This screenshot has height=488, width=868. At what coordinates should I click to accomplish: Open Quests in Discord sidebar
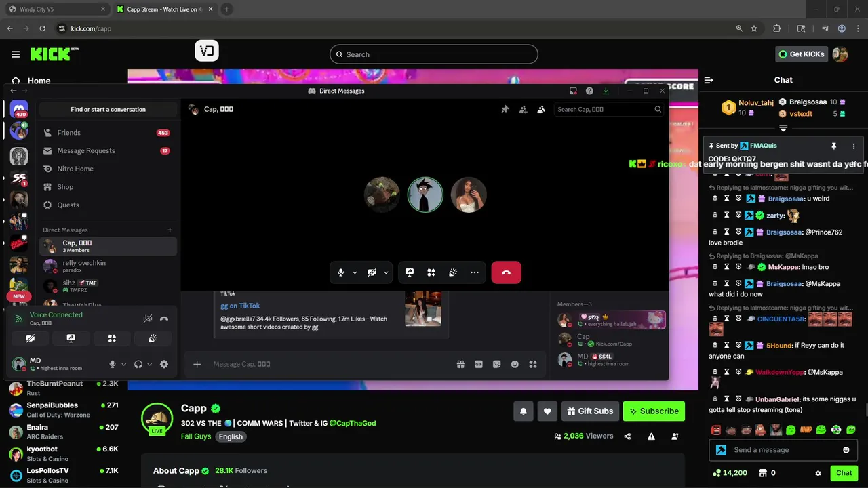(108, 205)
